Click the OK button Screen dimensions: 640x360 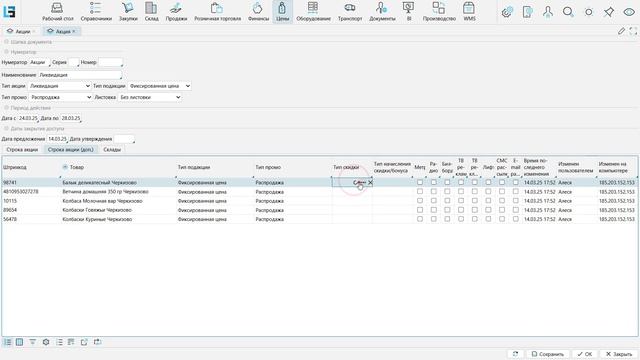pos(584,354)
